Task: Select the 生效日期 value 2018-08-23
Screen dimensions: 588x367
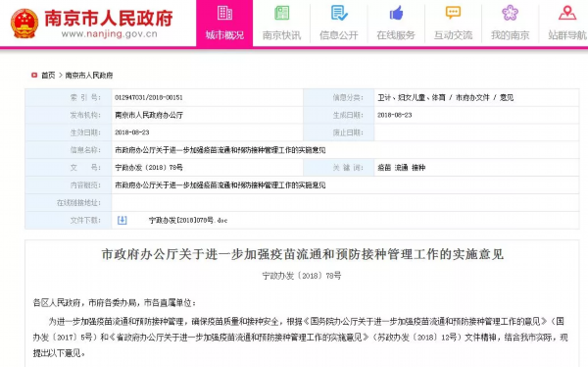Action: pyautogui.click(x=132, y=132)
